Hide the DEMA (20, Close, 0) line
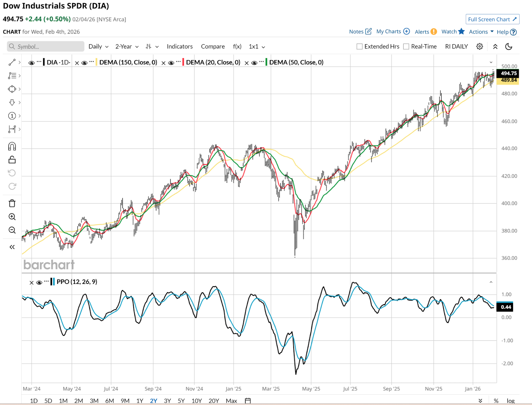The height and width of the screenshot is (405, 532). pyautogui.click(x=171, y=63)
